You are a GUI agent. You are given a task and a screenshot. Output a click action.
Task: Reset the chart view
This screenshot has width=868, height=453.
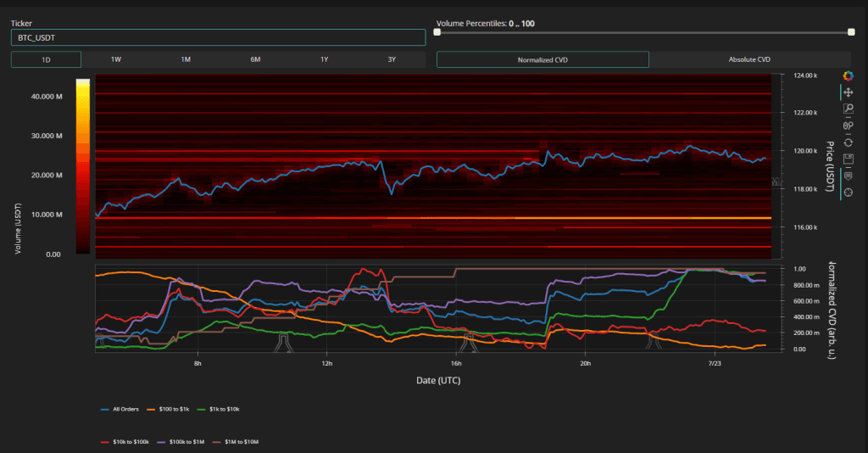848,143
